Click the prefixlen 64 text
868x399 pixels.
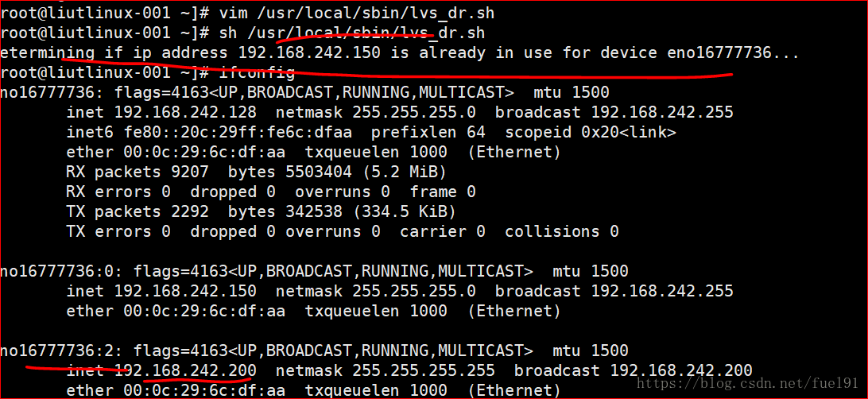(428, 132)
